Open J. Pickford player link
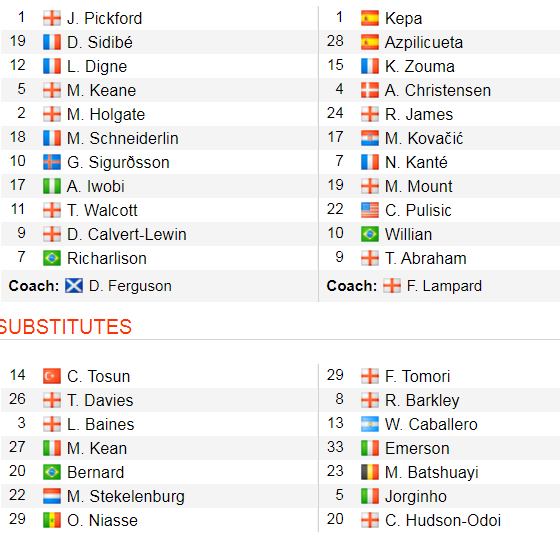 pyautogui.click(x=104, y=18)
